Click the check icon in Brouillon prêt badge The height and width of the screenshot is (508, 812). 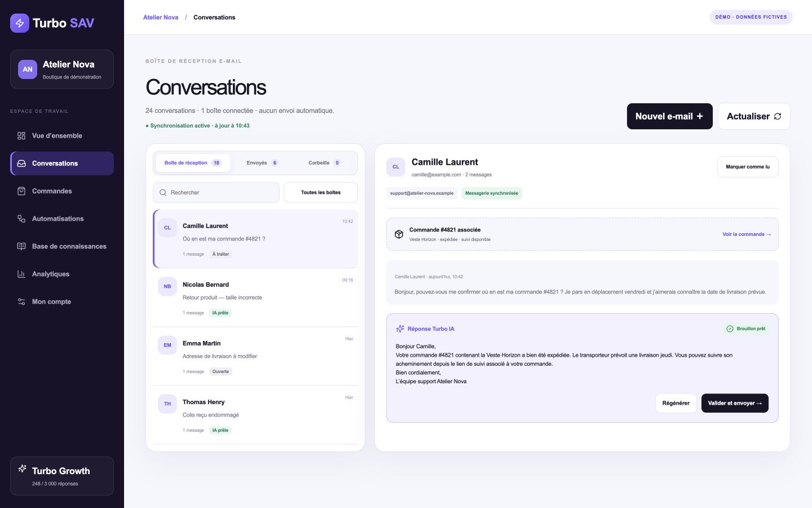click(730, 329)
